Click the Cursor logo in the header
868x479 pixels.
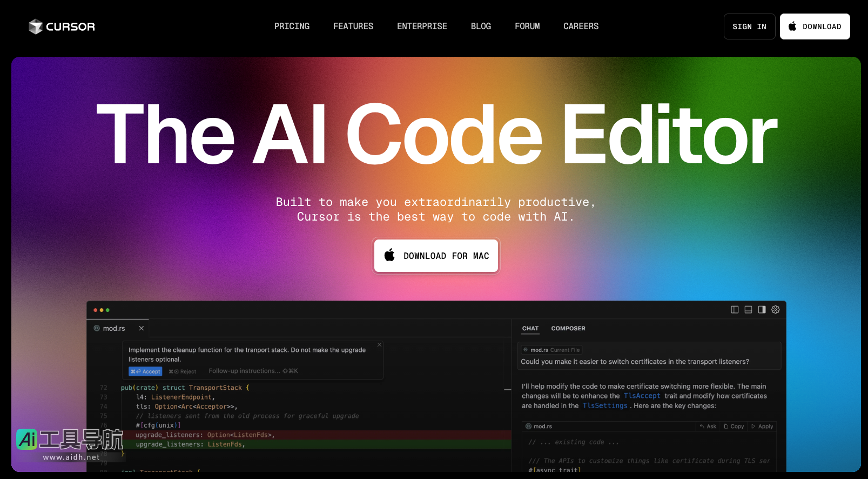coord(62,26)
